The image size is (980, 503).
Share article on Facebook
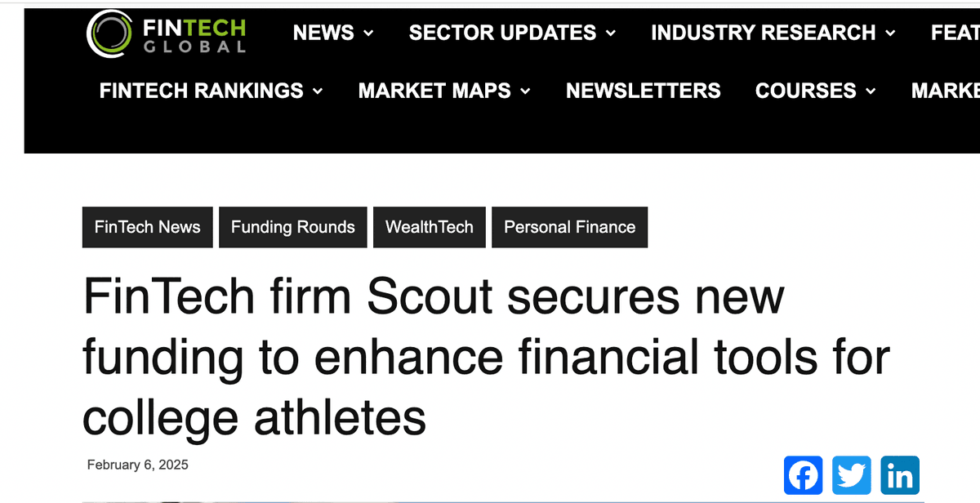(x=804, y=475)
